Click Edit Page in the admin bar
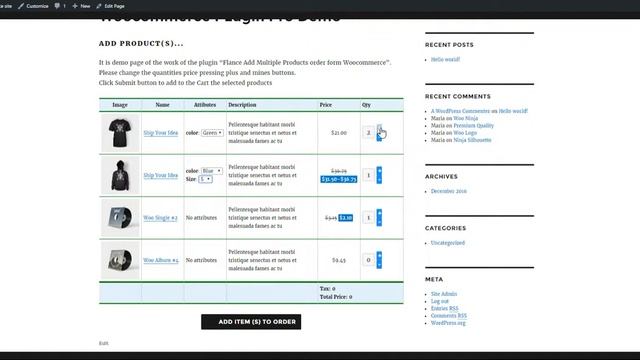The width and height of the screenshot is (640, 360). coord(110,6)
